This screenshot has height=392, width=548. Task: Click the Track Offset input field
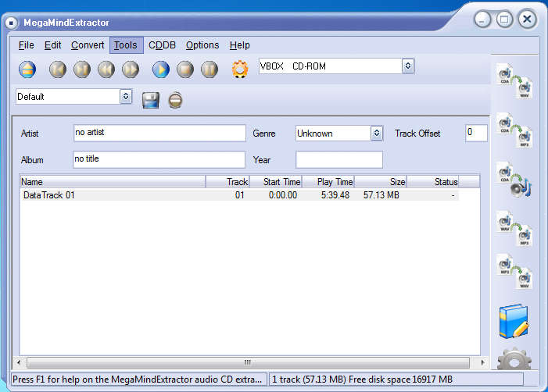coord(476,133)
